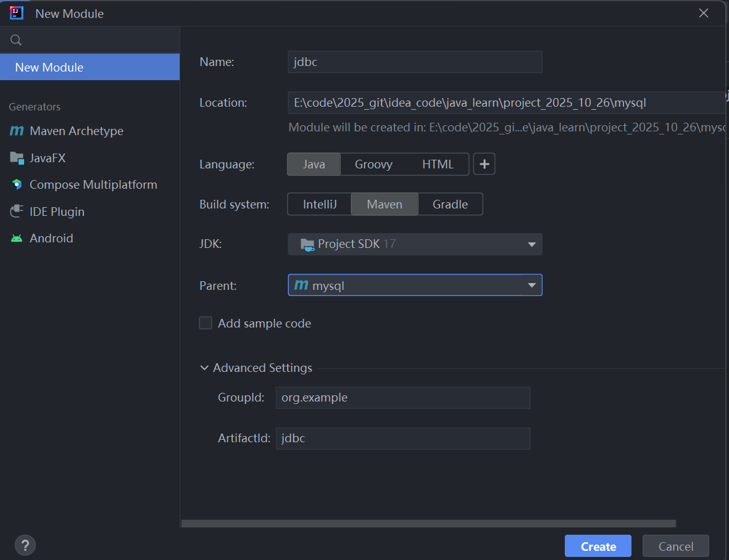Click the IntelliJ IDEA logo in title bar
Image resolution: width=729 pixels, height=560 pixels.
(x=17, y=13)
